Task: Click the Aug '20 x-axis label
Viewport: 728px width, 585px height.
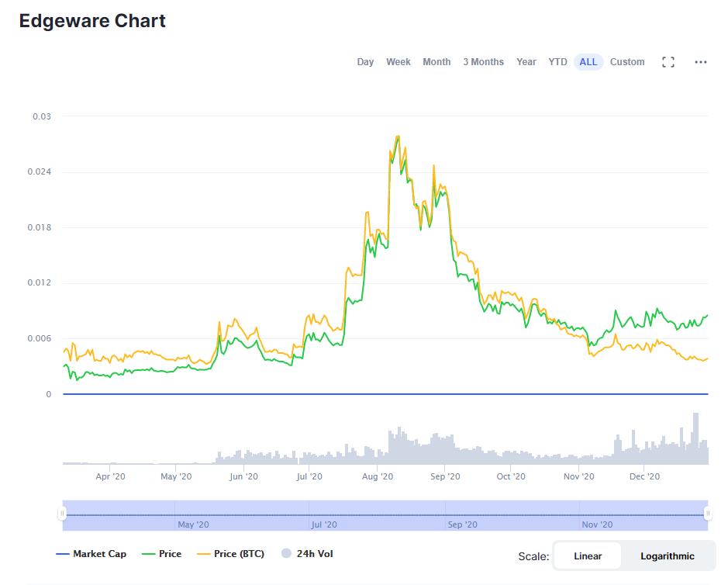Action: coord(378,476)
